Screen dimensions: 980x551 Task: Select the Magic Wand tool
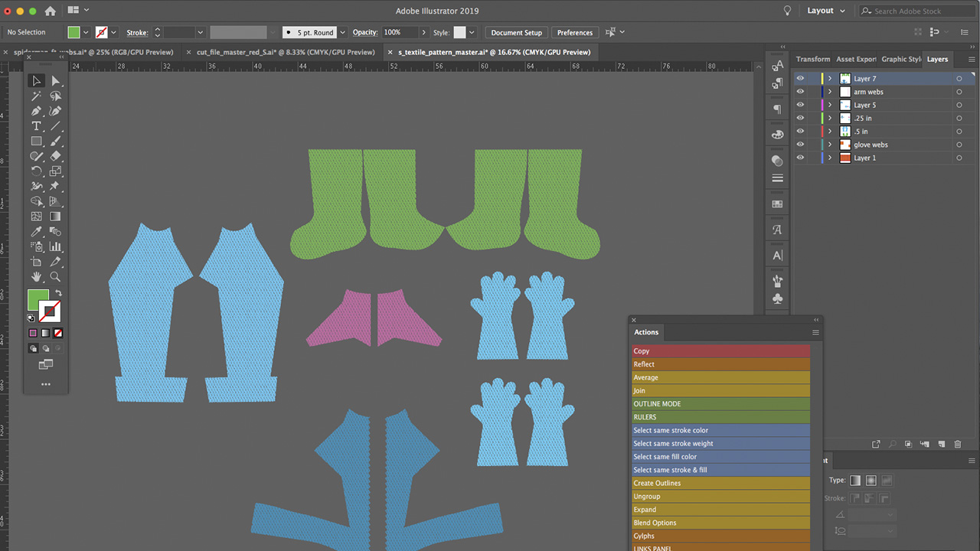pos(36,96)
